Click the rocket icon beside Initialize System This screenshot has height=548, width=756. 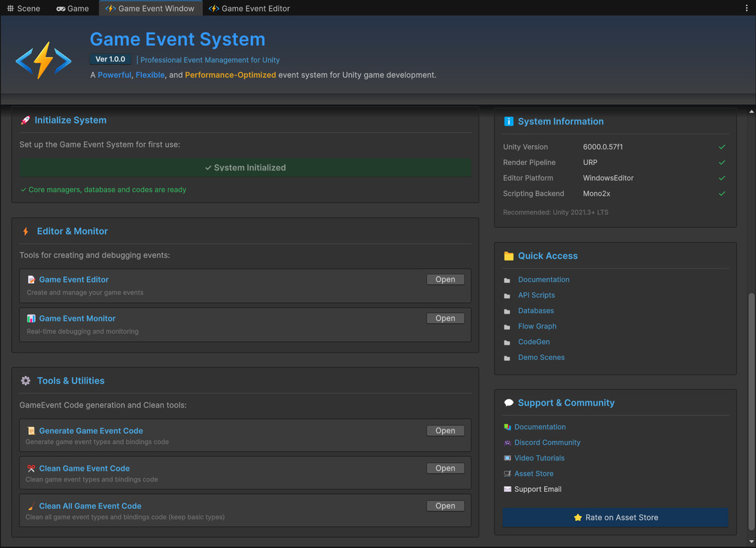(25, 120)
